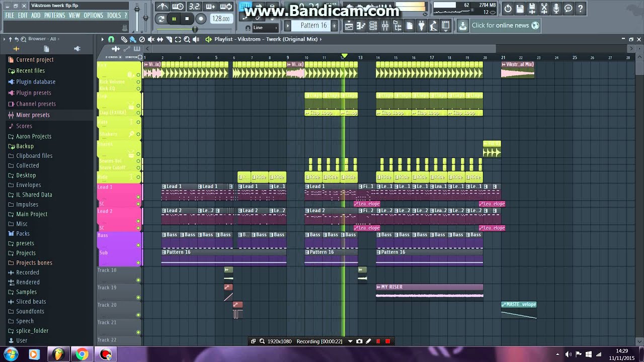The image size is (644, 362).
Task: Select the Playback tool in playlist toolbar
Action: coord(196,39)
